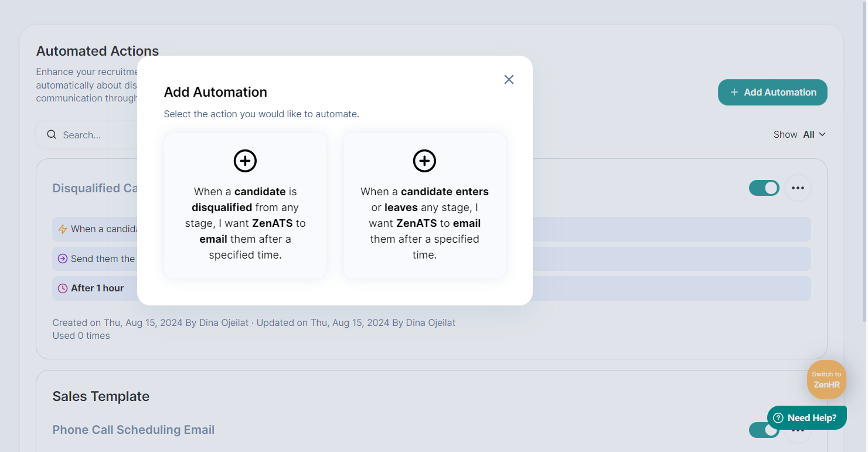Click the Sales Template heading
868x452 pixels.
point(101,396)
